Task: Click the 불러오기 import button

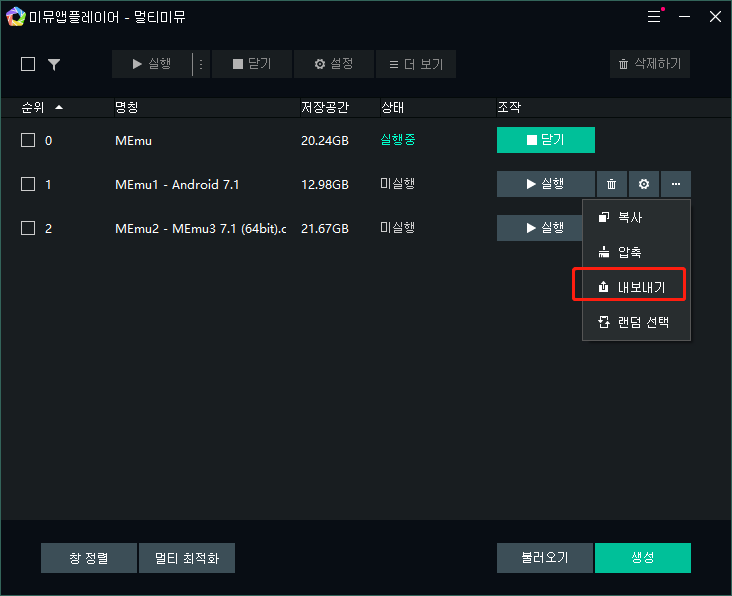Action: coord(544,557)
